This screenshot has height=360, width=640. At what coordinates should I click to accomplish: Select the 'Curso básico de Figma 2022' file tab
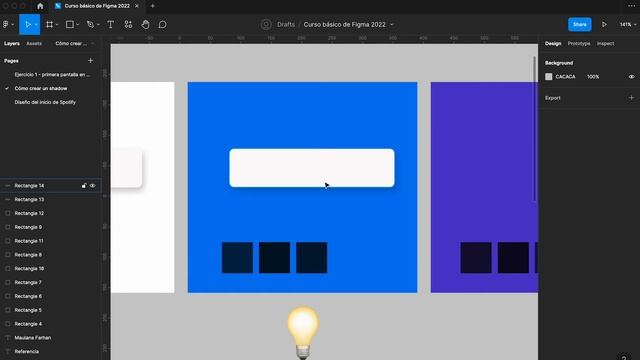tap(97, 6)
